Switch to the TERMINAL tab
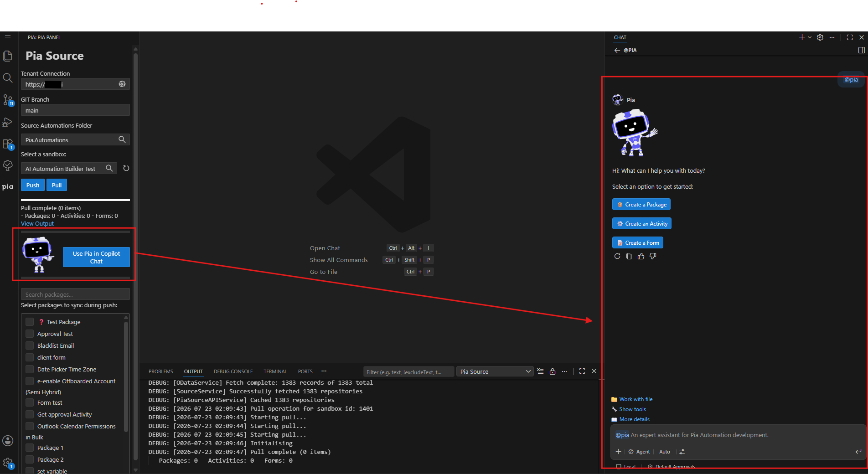The width and height of the screenshot is (868, 474). click(x=275, y=371)
